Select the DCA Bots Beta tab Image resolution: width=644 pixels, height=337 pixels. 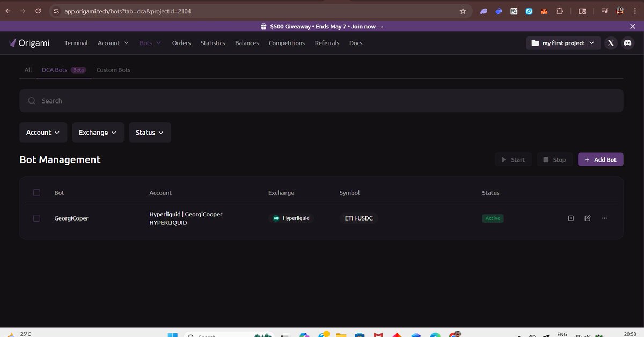(x=63, y=70)
